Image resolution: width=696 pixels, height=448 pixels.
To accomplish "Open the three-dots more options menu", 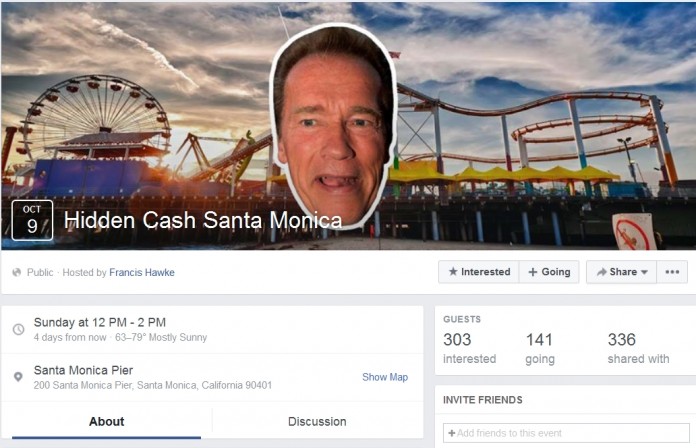I will pos(672,272).
